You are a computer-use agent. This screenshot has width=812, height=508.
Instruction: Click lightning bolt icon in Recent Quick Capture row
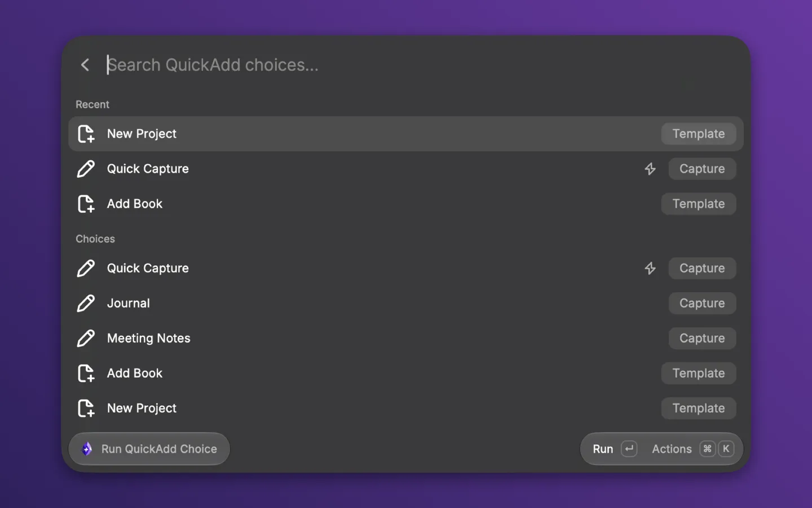pos(650,169)
